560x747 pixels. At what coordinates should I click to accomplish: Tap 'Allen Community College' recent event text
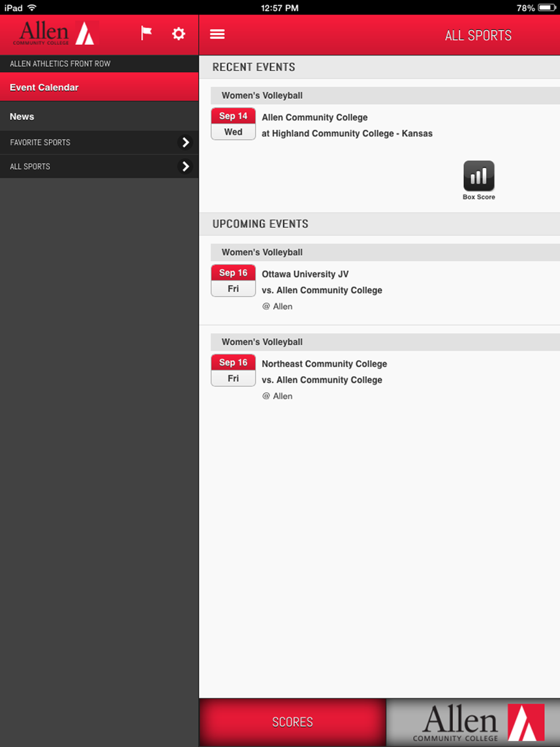pyautogui.click(x=315, y=117)
